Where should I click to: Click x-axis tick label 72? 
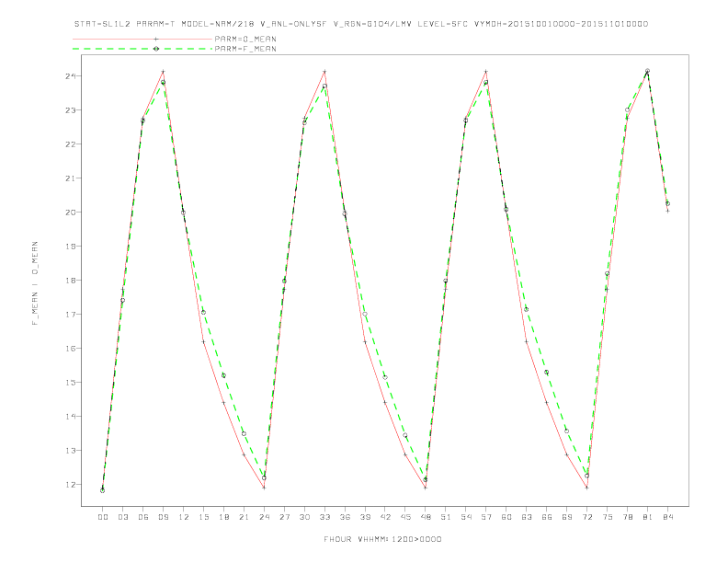coord(587,517)
